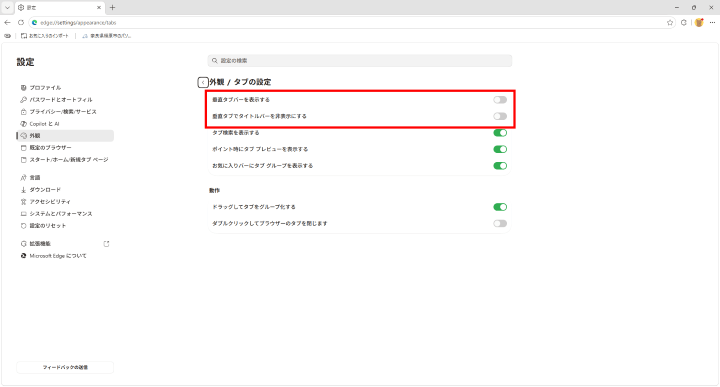The image size is (720, 387).
Task: Toggle 垂直タブでタイトルバーを非表示にする switch
Action: click(x=500, y=116)
